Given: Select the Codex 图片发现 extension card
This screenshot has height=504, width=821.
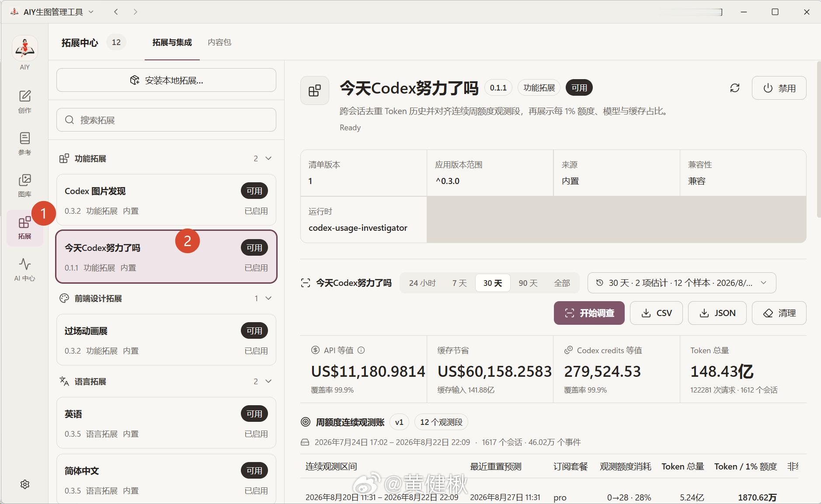Looking at the screenshot, I should click(166, 200).
